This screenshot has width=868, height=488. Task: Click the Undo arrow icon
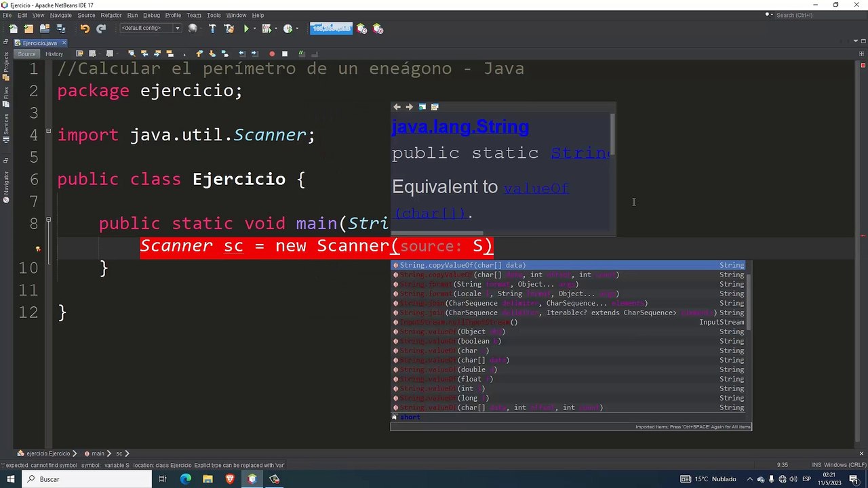pyautogui.click(x=85, y=28)
